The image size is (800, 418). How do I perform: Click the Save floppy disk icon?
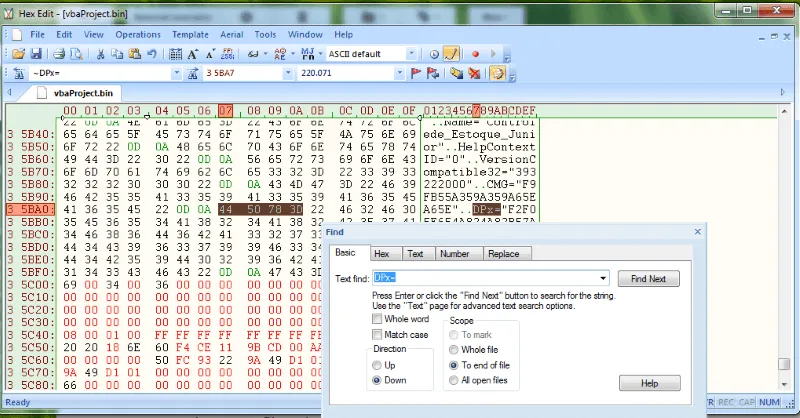pos(36,54)
